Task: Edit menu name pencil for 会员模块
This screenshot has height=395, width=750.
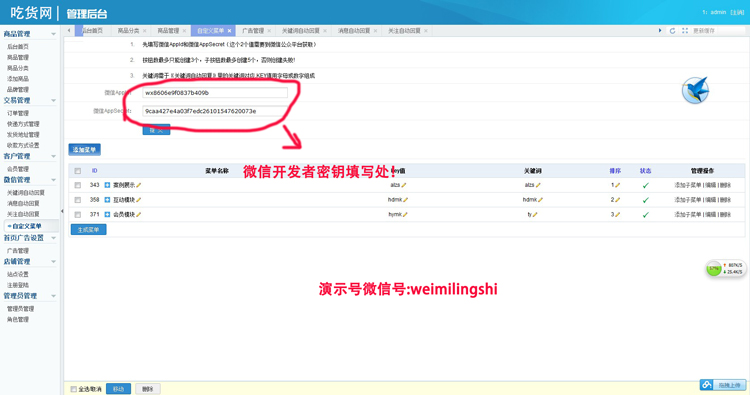Action: 139,215
